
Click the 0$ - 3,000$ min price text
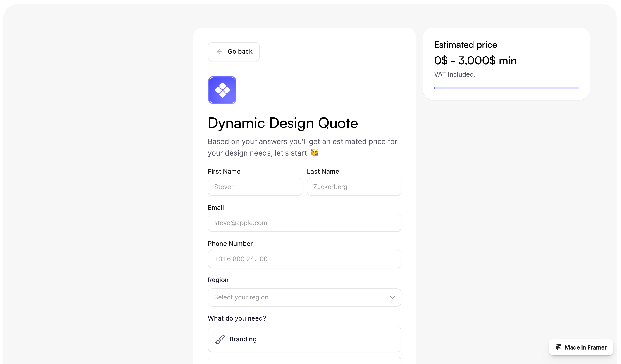tap(475, 61)
